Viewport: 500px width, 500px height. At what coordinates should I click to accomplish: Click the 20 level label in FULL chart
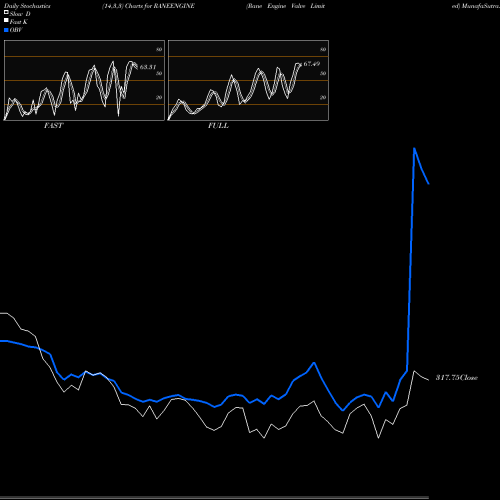(323, 97)
